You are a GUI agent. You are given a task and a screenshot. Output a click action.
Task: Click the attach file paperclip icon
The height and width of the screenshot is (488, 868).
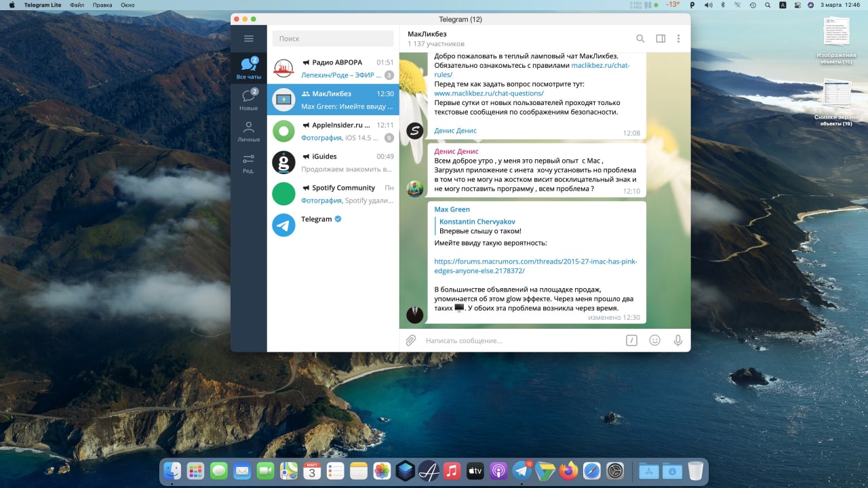point(411,340)
